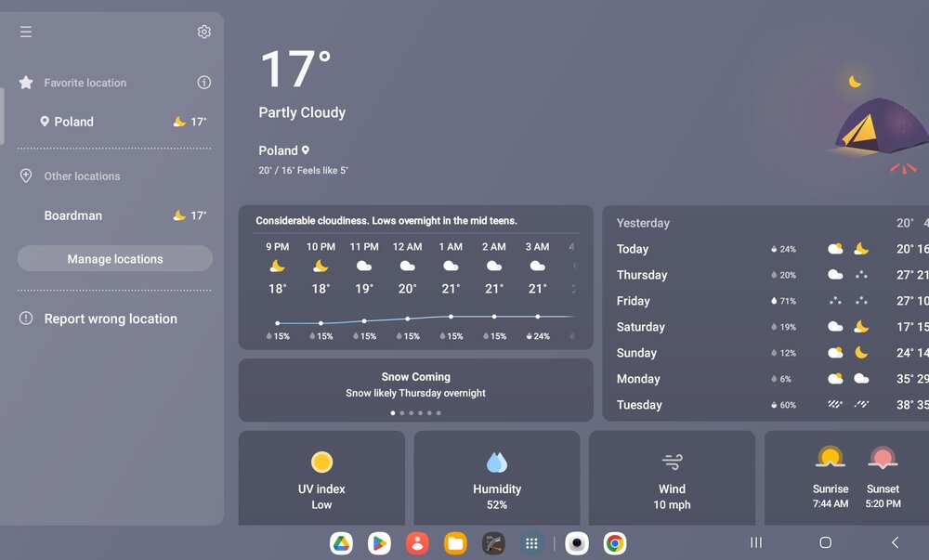Click Report wrong location
Viewport: 929px width, 560px height.
111,319
